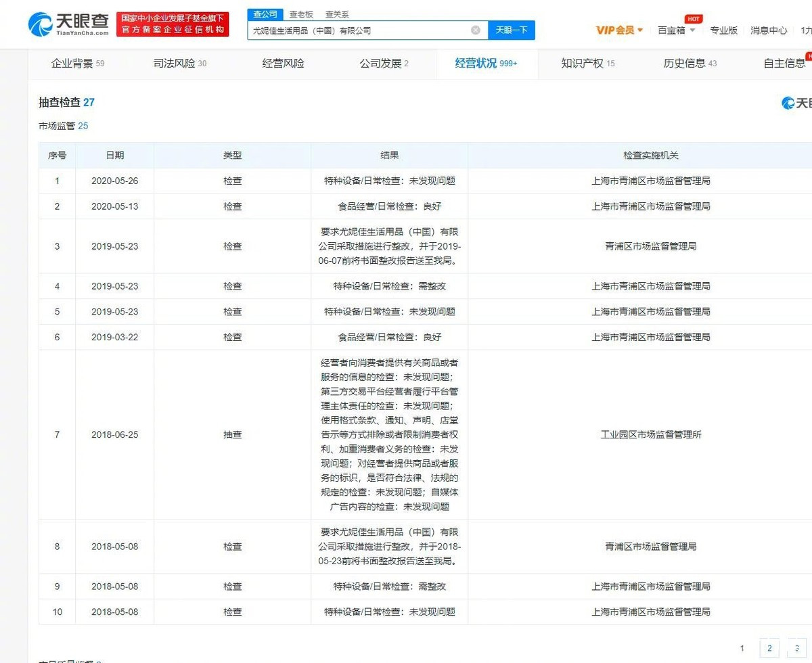Switch to the 自主信息 tab
This screenshot has height=663, width=812.
coord(785,64)
